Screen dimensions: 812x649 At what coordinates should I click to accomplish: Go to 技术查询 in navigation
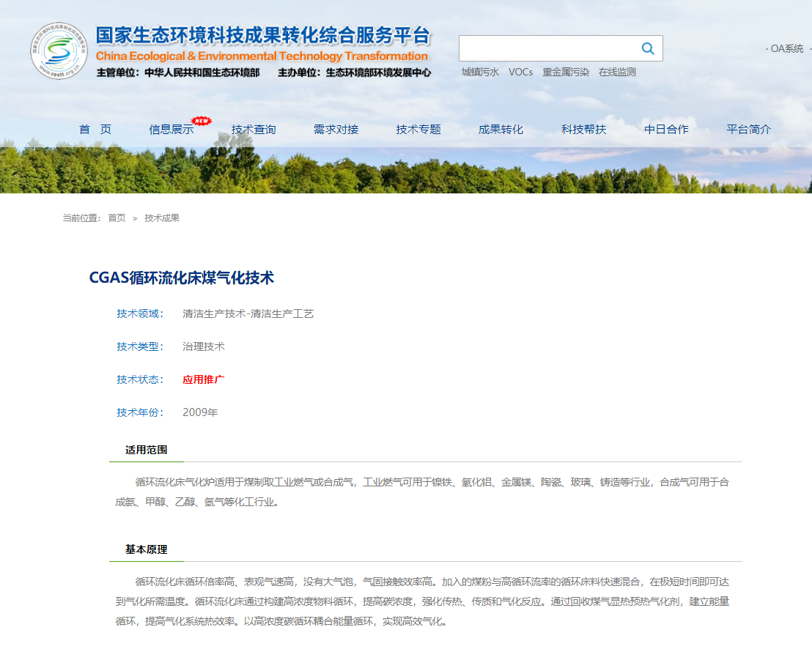pos(254,130)
